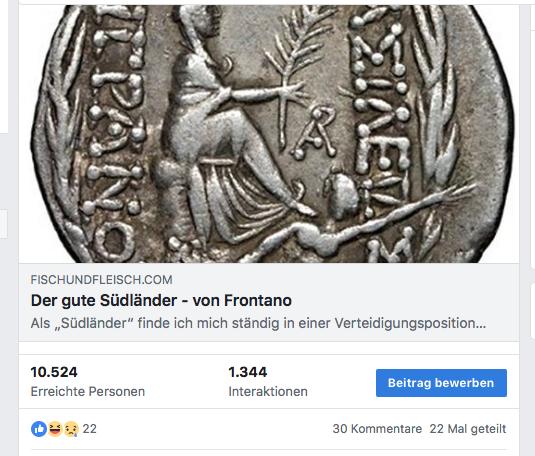Click the sad crying reaction icon
535x456 pixels.
click(71, 429)
